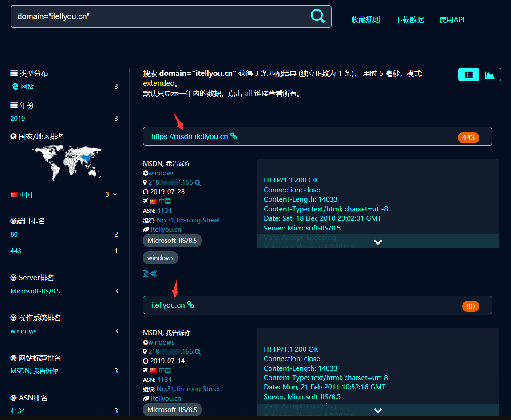Screen dimensions: 511x420
Task: Switch to chart view toggle
Action: point(490,75)
